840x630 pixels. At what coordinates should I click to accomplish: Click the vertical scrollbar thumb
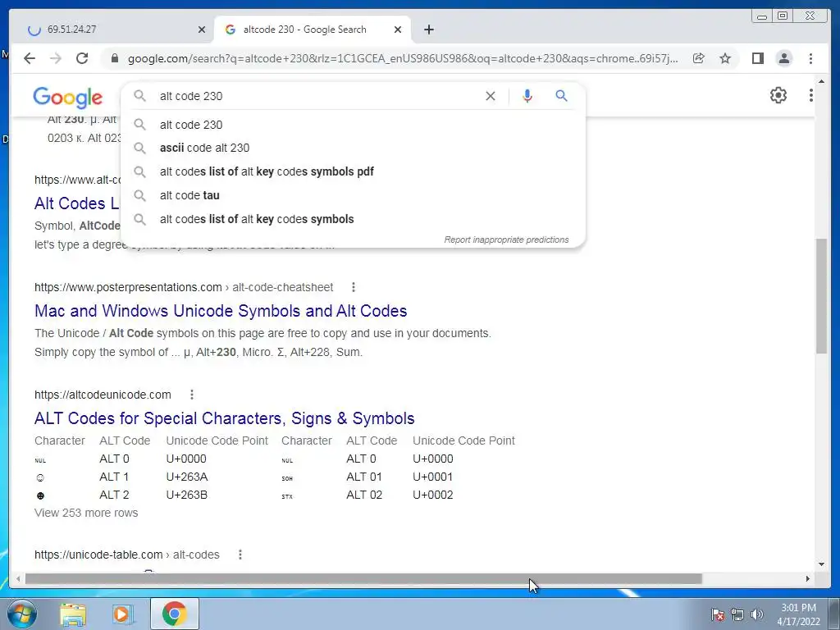[821, 295]
